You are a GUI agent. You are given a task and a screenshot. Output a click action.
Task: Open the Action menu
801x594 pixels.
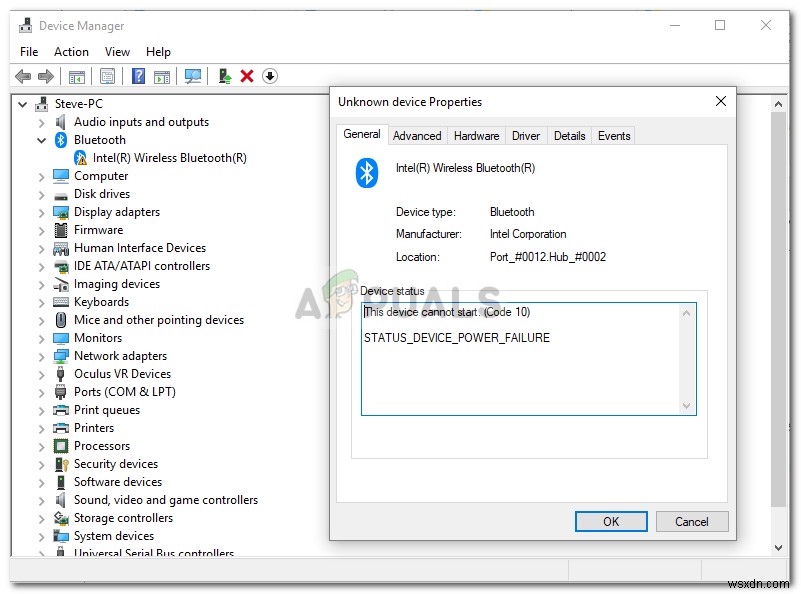[72, 52]
